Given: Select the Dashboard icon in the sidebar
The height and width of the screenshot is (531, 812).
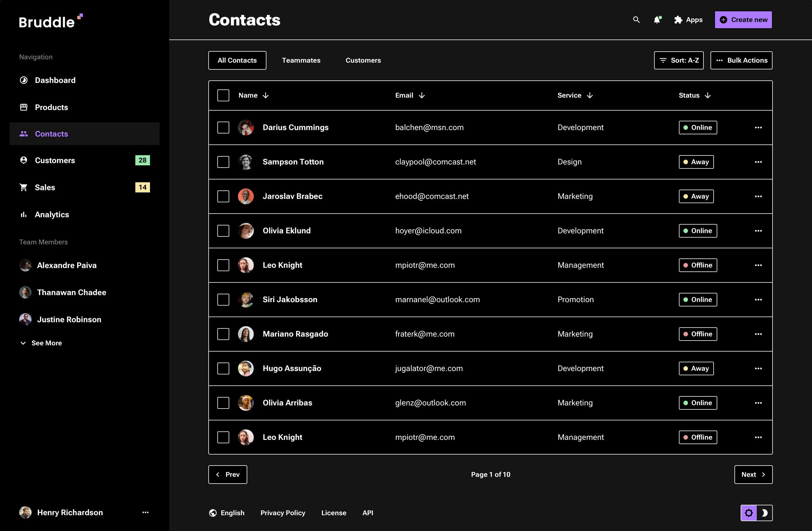Looking at the screenshot, I should coord(23,80).
